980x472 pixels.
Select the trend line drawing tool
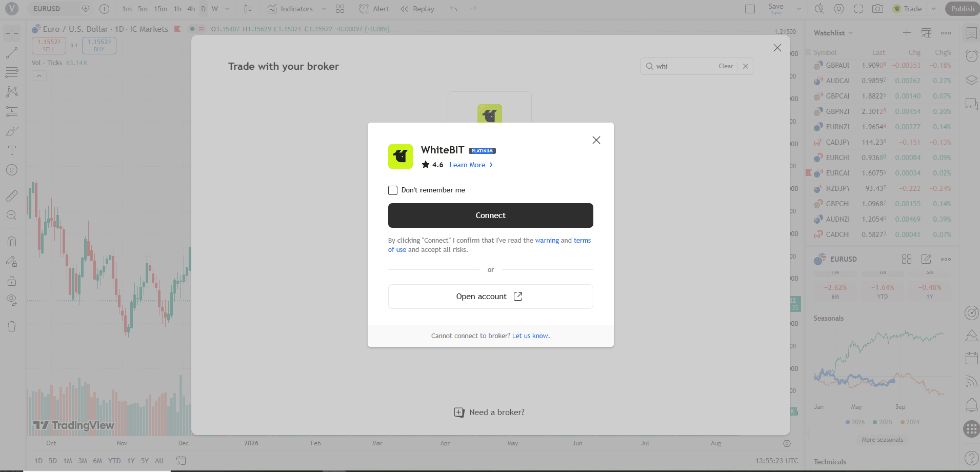pyautogui.click(x=12, y=53)
